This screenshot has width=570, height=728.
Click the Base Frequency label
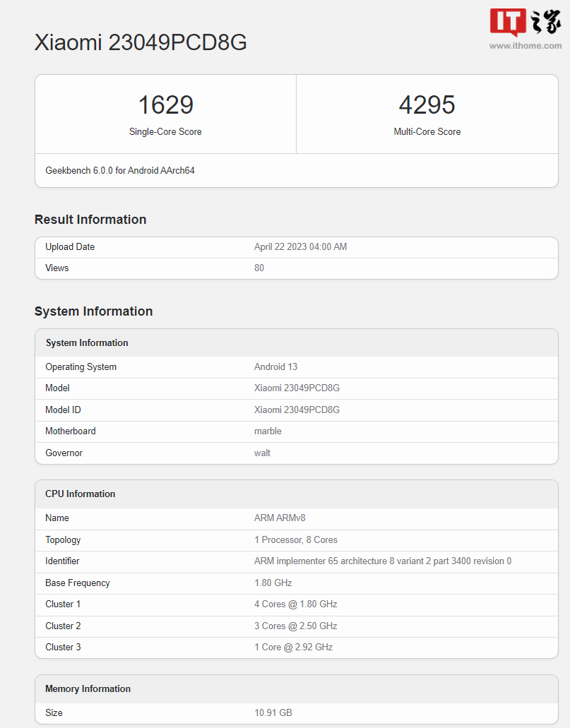coord(78,583)
